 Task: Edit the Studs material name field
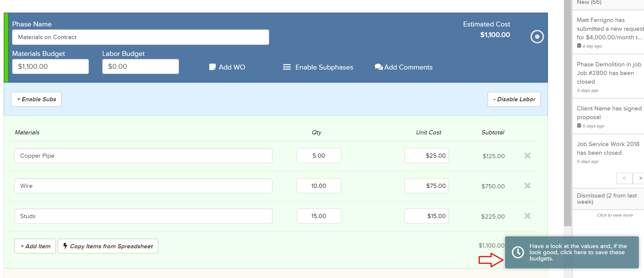[x=143, y=216]
